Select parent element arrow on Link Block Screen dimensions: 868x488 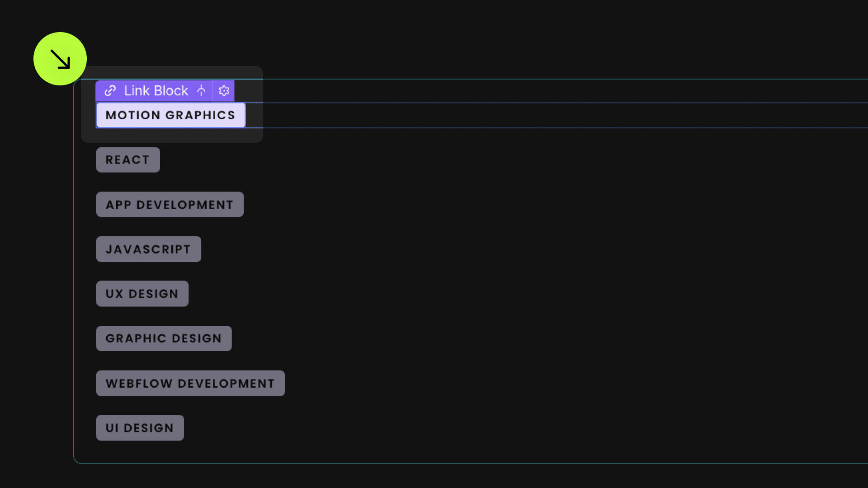(x=201, y=91)
